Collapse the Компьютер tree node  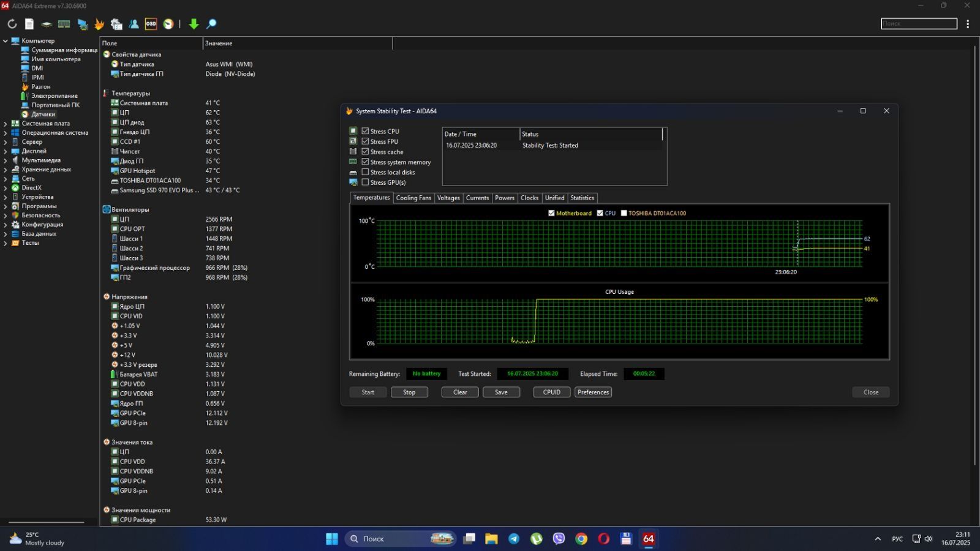(5, 41)
